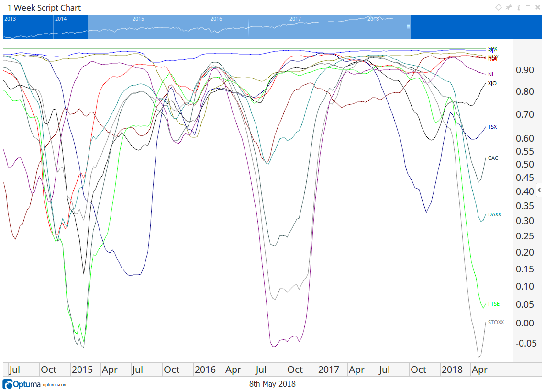Click the 8th May 2018 date label
Image resolution: width=545 pixels, height=392 pixels.
(x=272, y=384)
